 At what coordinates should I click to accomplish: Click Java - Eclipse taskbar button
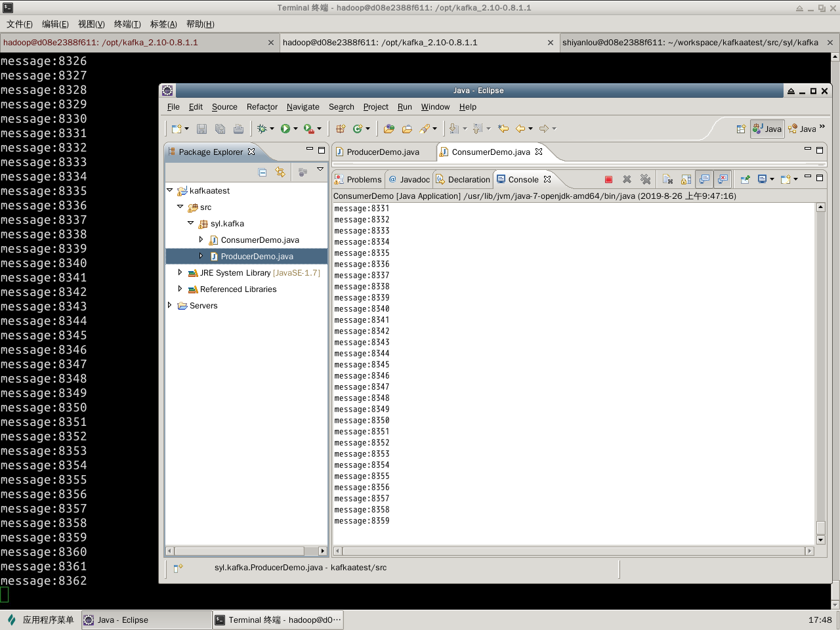[147, 619]
